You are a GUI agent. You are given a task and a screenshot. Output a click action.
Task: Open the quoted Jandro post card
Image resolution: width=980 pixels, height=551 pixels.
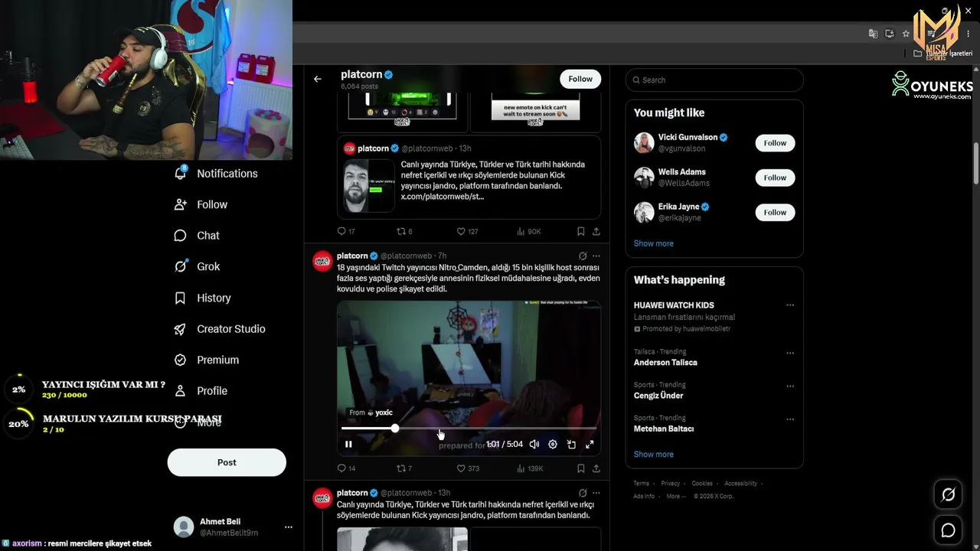point(469,178)
